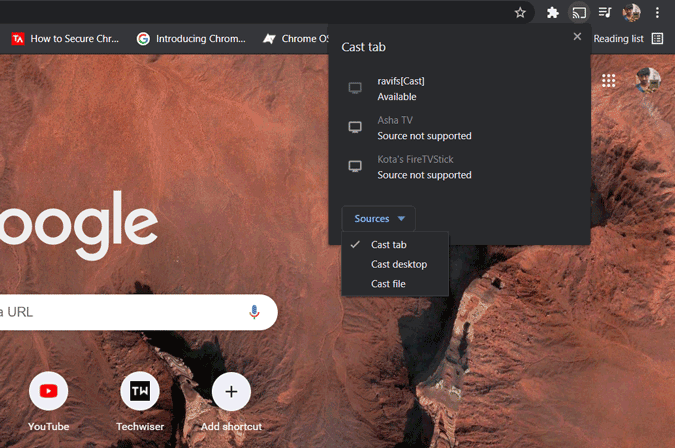Close the Cast tab popup
The width and height of the screenshot is (675, 448).
click(577, 37)
